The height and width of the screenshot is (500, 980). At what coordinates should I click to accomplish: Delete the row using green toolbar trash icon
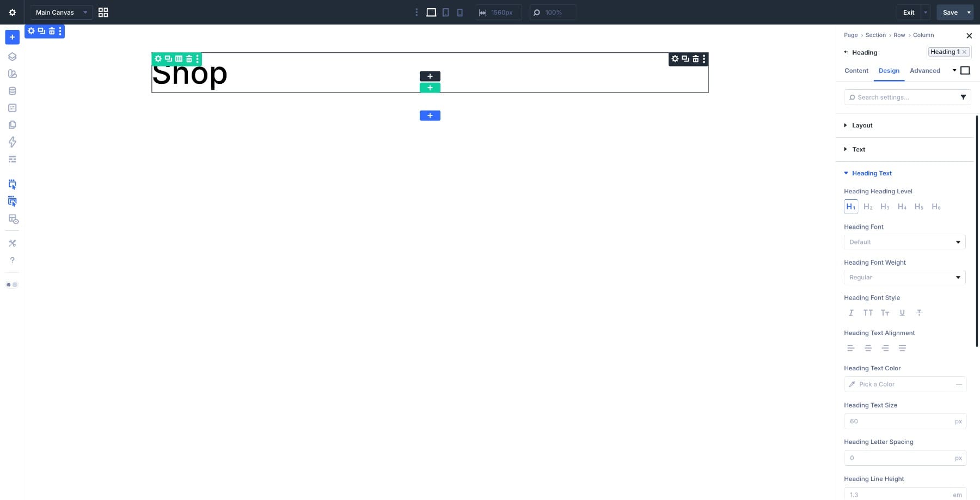pyautogui.click(x=189, y=59)
